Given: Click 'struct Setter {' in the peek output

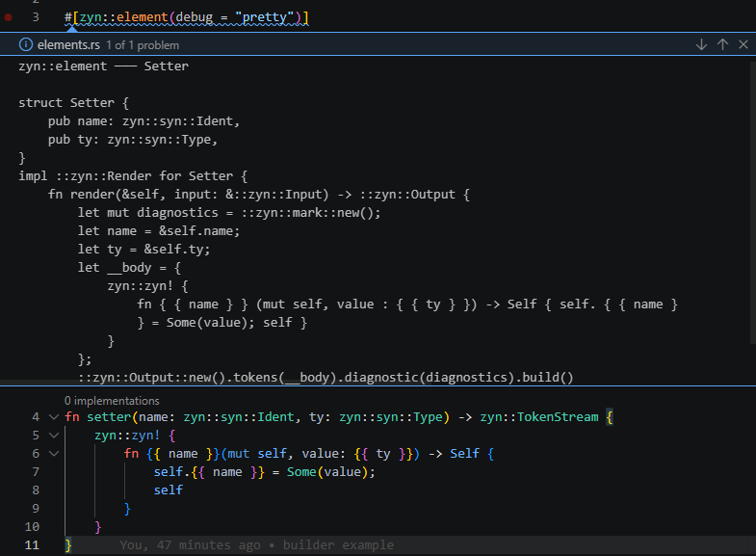Looking at the screenshot, I should coord(74,103).
